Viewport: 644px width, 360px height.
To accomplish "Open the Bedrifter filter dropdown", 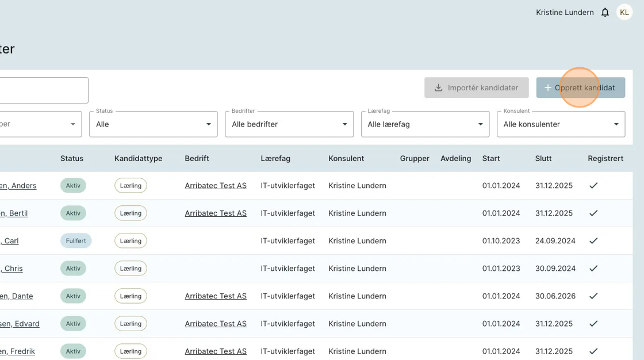I will click(289, 124).
